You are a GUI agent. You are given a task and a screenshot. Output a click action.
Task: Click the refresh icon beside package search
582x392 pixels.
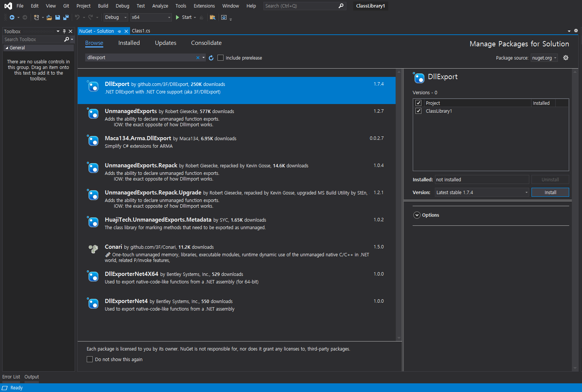coord(211,58)
